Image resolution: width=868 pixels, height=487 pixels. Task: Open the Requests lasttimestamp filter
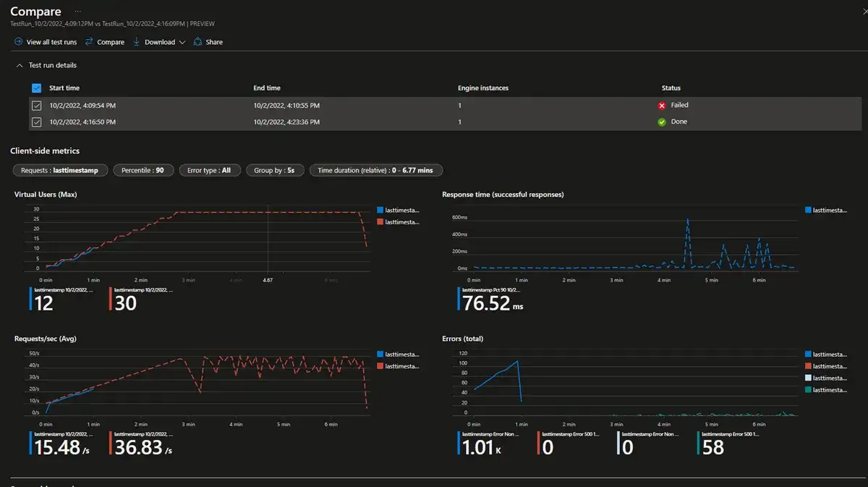pyautogui.click(x=60, y=170)
